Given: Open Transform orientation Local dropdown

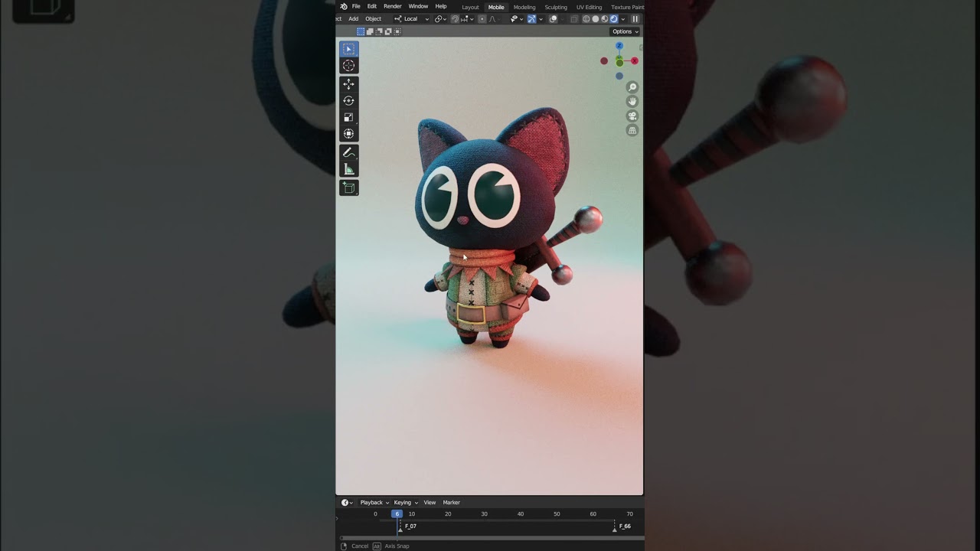Looking at the screenshot, I should tap(410, 19).
